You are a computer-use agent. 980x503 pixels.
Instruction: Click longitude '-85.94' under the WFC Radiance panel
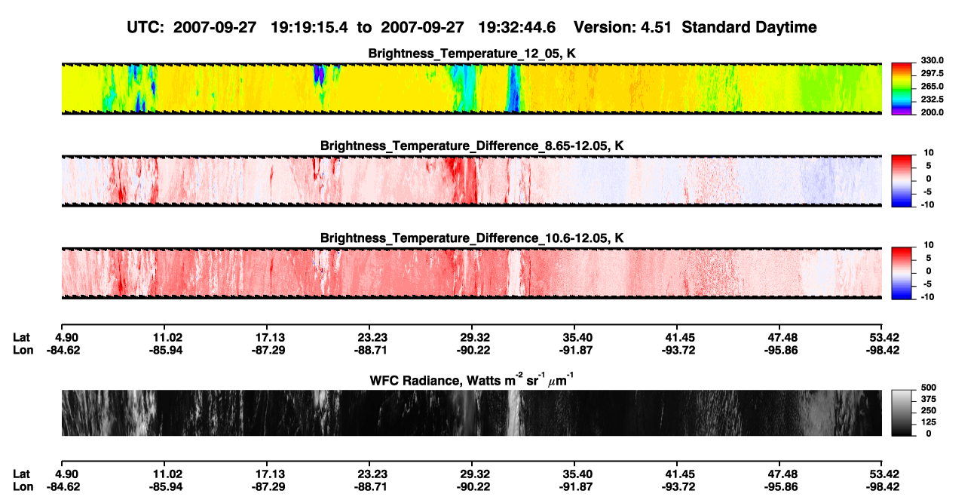[x=167, y=487]
